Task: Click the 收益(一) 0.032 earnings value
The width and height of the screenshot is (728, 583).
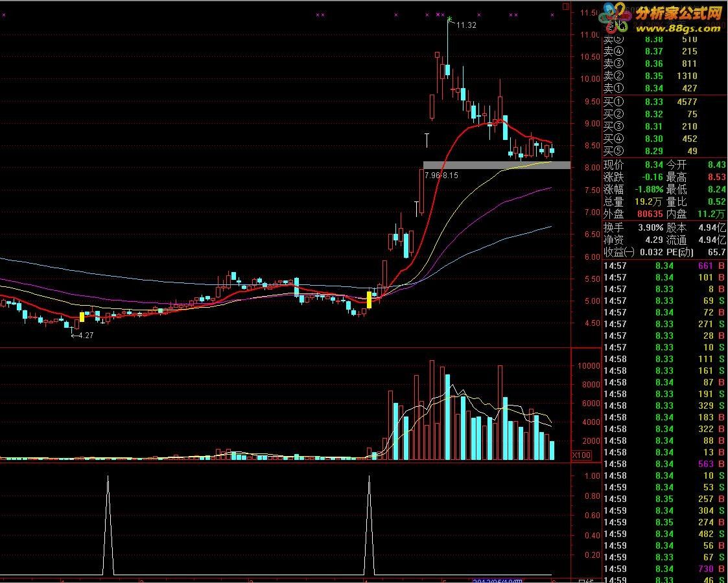Action: (652, 252)
